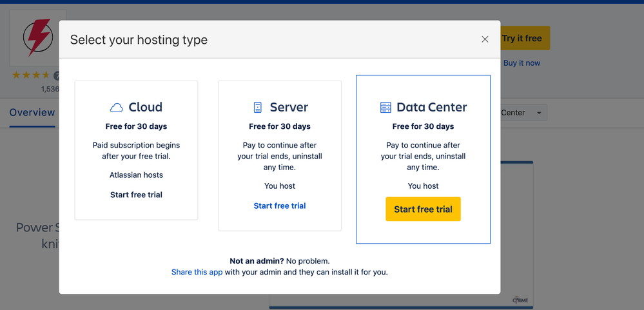Click the 'Atlassian hosts' text
644x310 pixels.
(137, 175)
